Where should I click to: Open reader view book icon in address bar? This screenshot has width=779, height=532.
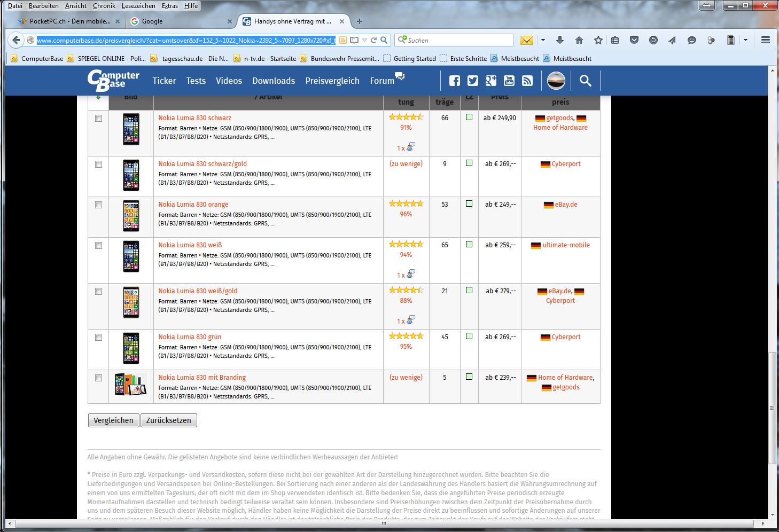pos(354,40)
